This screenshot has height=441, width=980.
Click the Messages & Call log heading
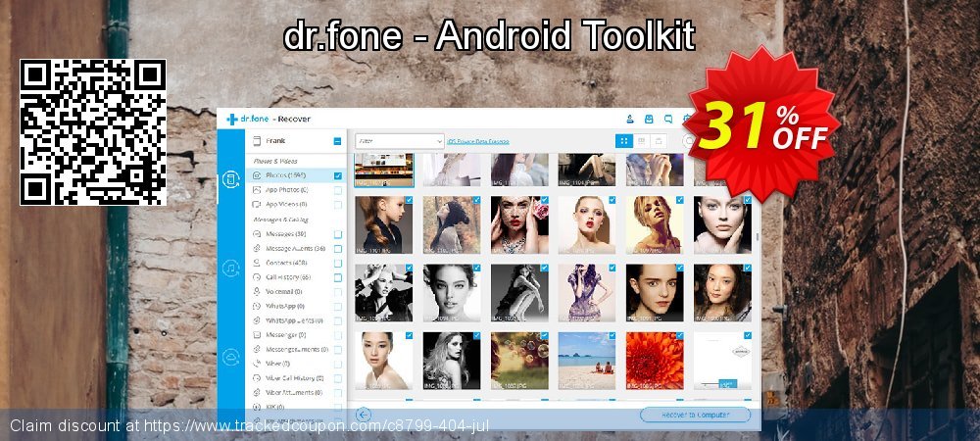[x=280, y=220]
